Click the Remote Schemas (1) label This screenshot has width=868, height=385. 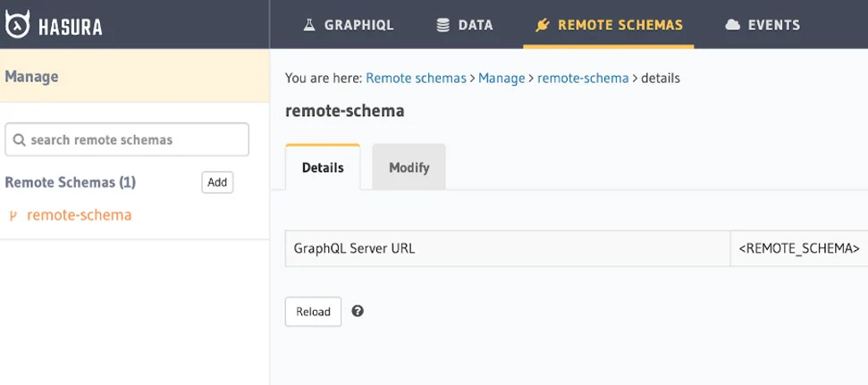click(x=71, y=182)
